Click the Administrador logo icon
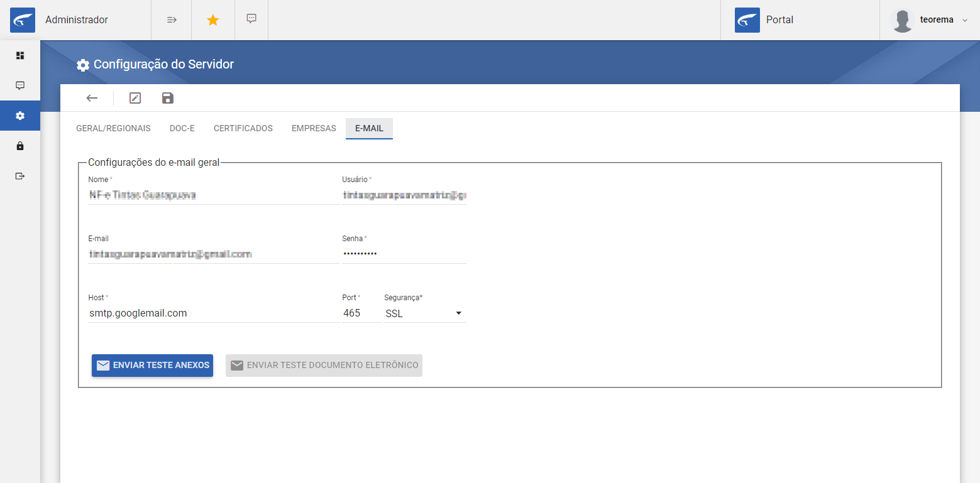Screen dimensions: 980x483 pos(23,20)
